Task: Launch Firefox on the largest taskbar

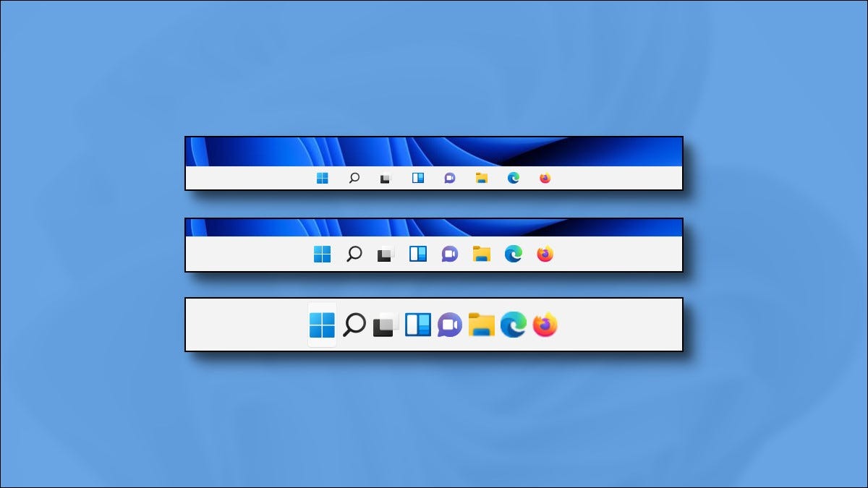Action: (x=545, y=325)
